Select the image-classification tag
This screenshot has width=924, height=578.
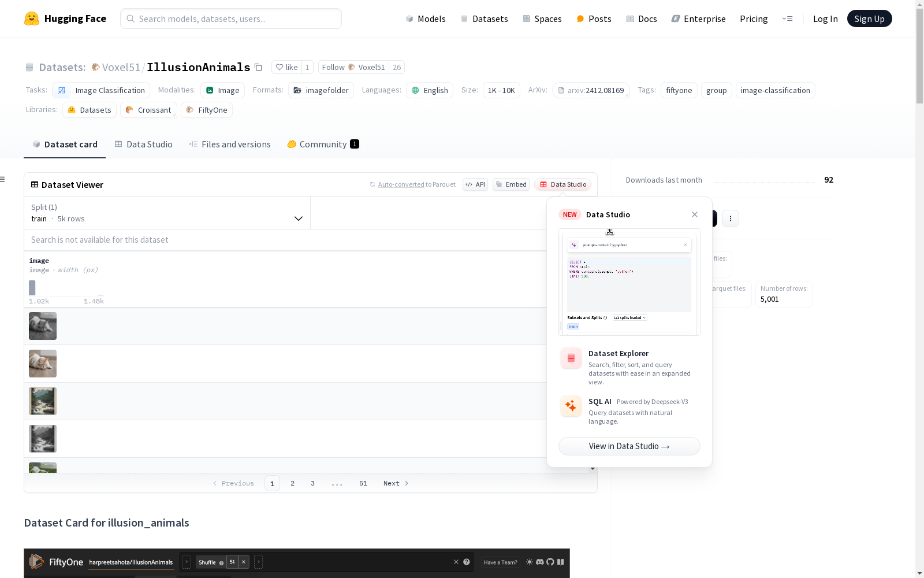pos(775,90)
